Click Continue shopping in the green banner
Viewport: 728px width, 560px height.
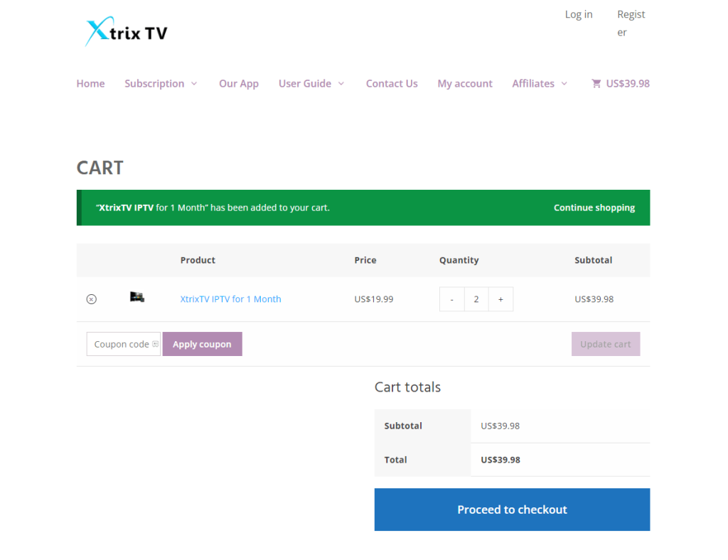[x=594, y=208]
